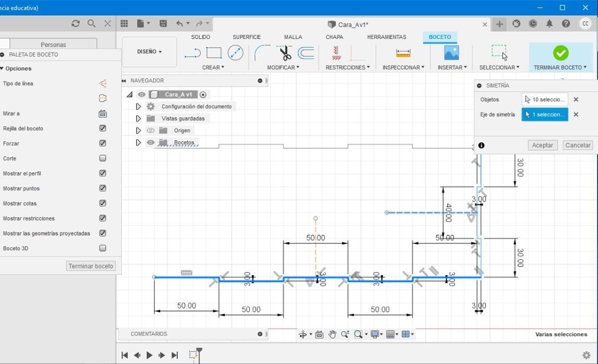The width and height of the screenshot is (598, 364).
Task: Toggle visibility of the Bocetos folder
Action: (151, 143)
